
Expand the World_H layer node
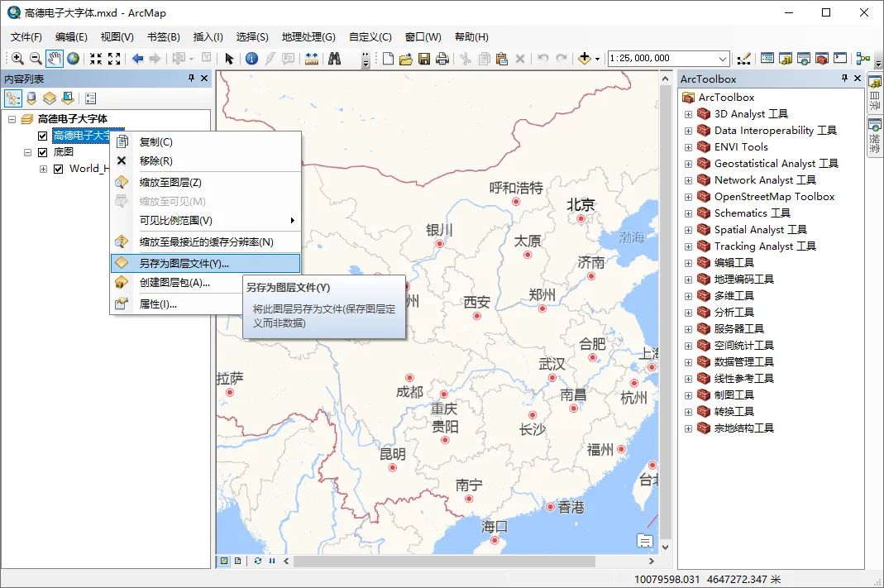coord(43,170)
